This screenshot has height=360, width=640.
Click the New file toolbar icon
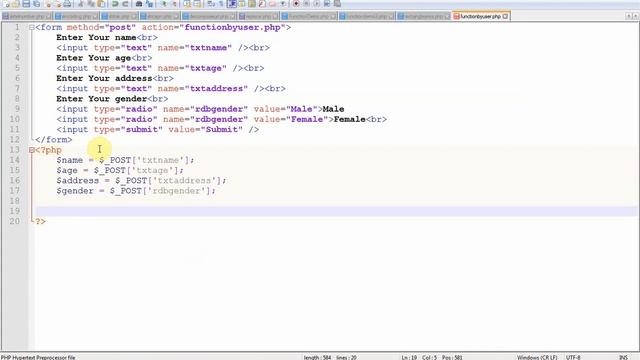coord(5,4)
